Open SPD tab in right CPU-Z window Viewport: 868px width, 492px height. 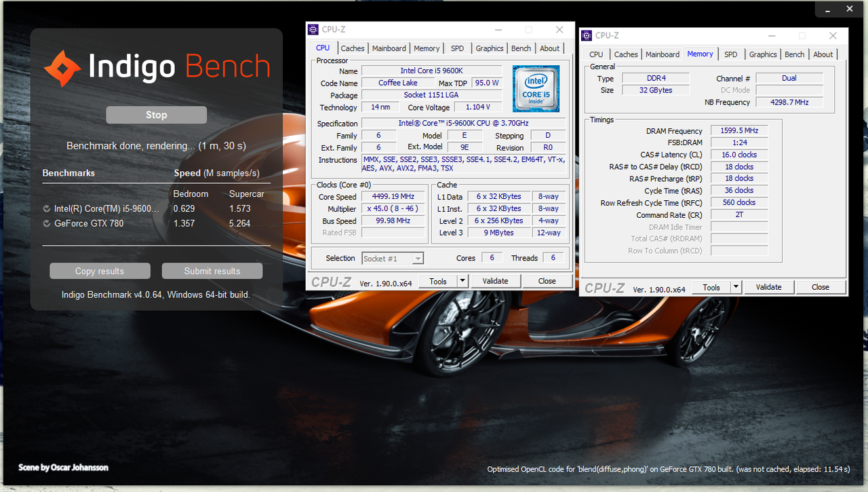point(731,54)
